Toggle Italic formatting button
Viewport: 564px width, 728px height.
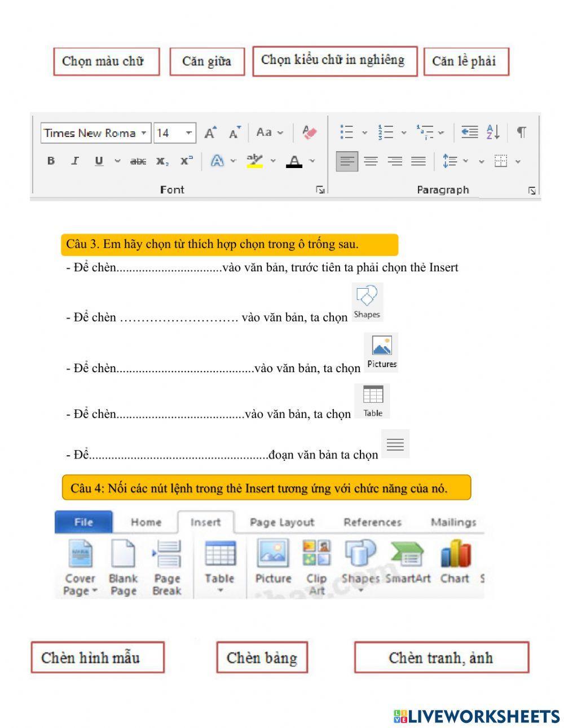74,161
